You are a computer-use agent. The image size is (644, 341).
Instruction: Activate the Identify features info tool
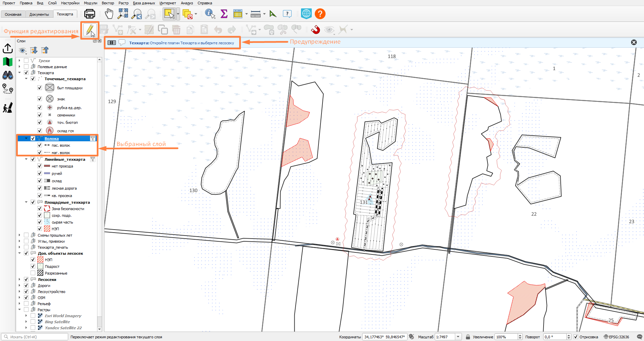[210, 14]
